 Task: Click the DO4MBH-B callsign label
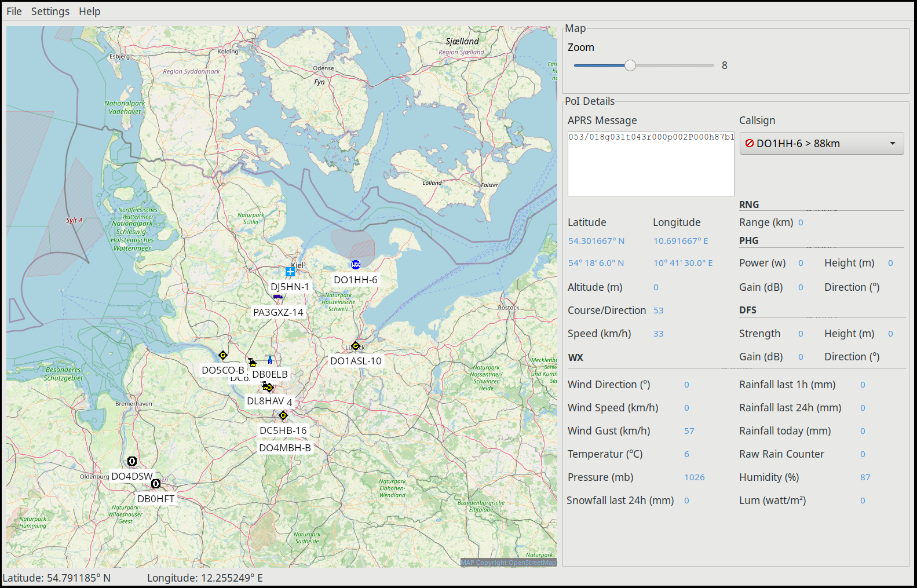point(285,448)
